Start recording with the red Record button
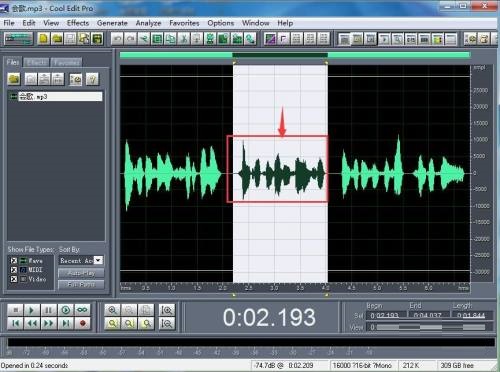The width and height of the screenshot is (500, 372). pyautogui.click(x=82, y=323)
